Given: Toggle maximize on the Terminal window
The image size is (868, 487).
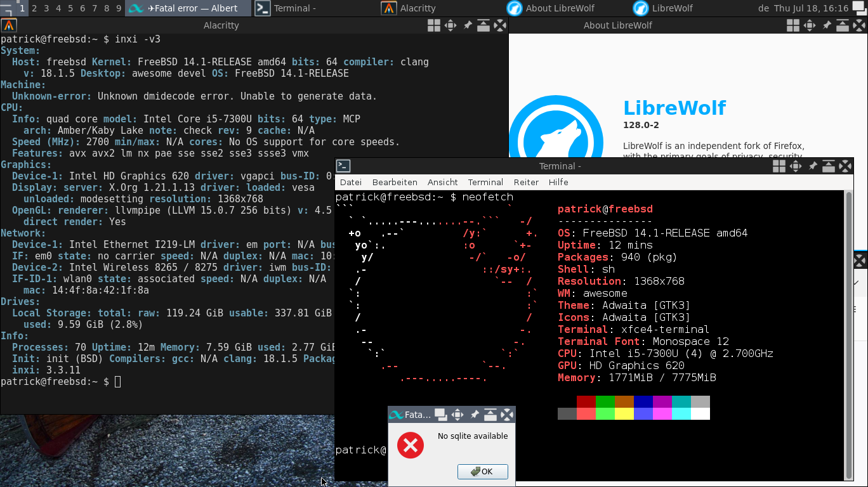Looking at the screenshot, I should point(796,166).
